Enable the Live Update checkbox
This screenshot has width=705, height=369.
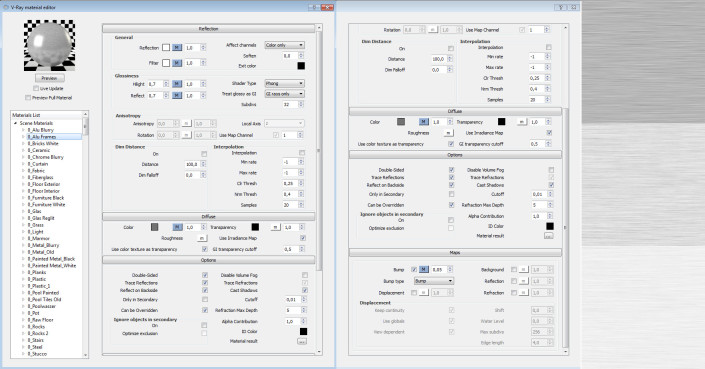pyautogui.click(x=36, y=89)
